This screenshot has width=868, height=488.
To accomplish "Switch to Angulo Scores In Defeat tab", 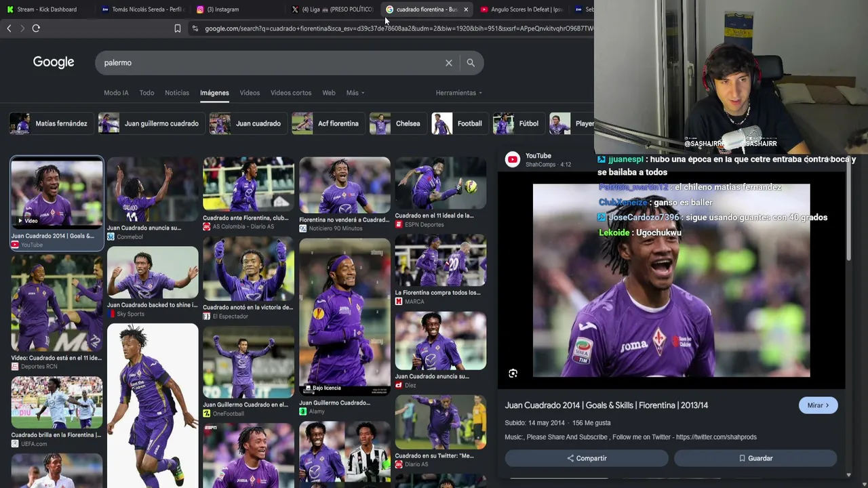I will click(521, 9).
